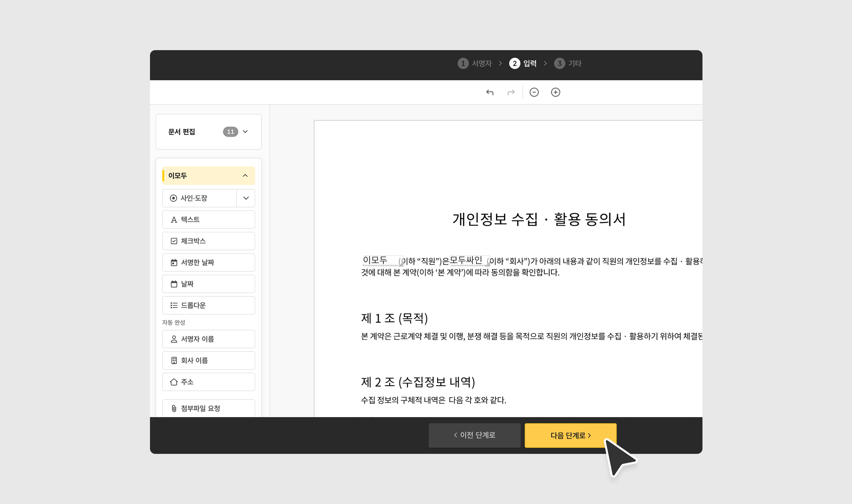Collapse the 이모두 signer section
Viewport: 852px width, 504px height.
245,176
